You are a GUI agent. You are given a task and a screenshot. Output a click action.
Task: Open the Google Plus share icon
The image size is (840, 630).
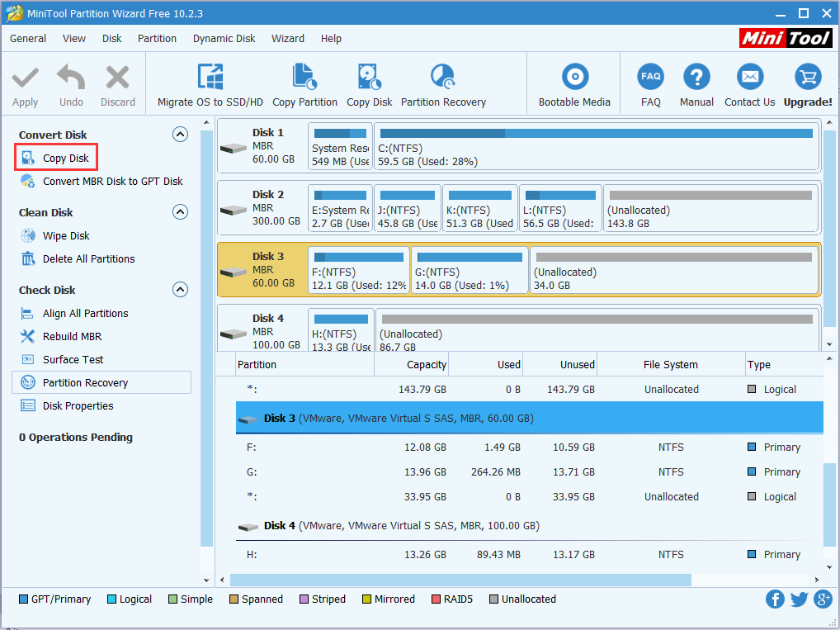(x=823, y=599)
